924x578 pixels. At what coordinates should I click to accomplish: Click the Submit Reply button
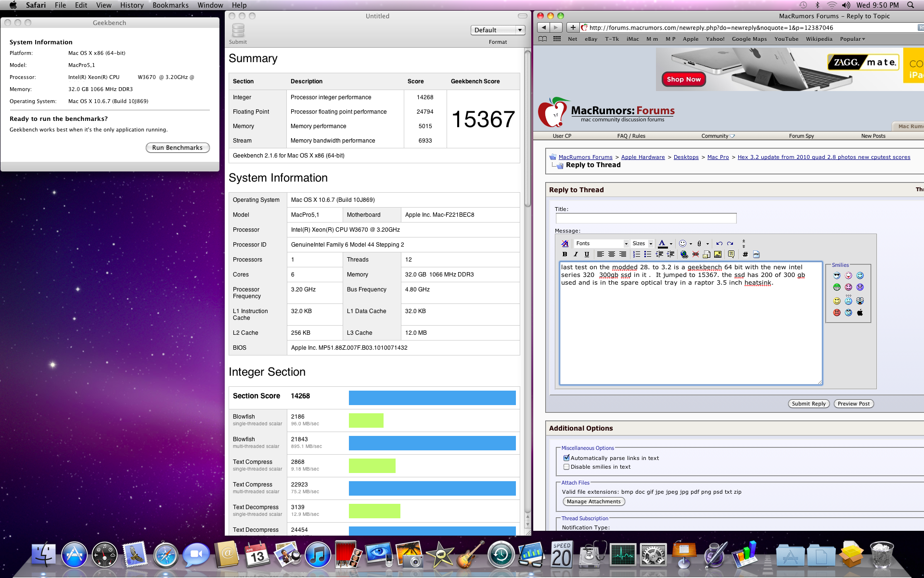click(808, 404)
